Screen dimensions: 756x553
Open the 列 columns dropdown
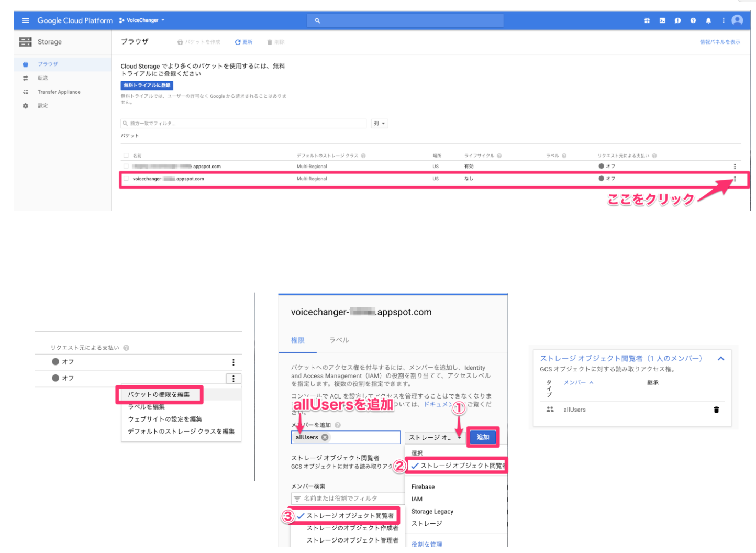point(380,124)
